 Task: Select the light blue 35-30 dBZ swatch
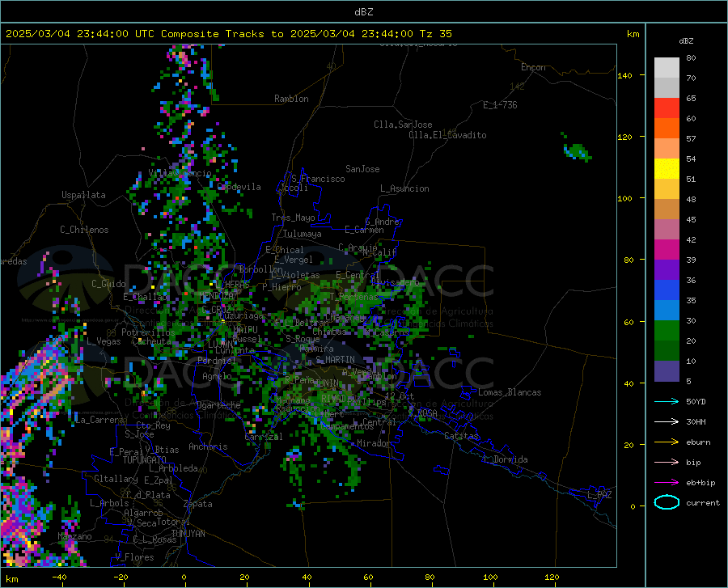[667, 311]
